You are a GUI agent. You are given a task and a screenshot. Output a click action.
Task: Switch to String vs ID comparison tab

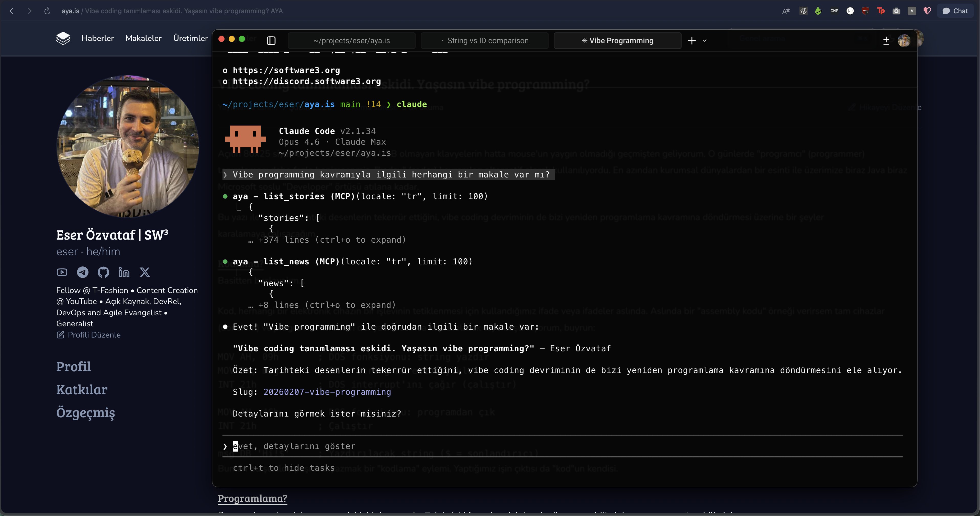click(484, 41)
